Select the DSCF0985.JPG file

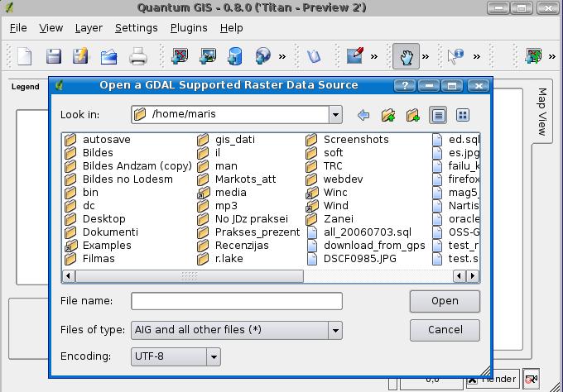[x=352, y=259]
